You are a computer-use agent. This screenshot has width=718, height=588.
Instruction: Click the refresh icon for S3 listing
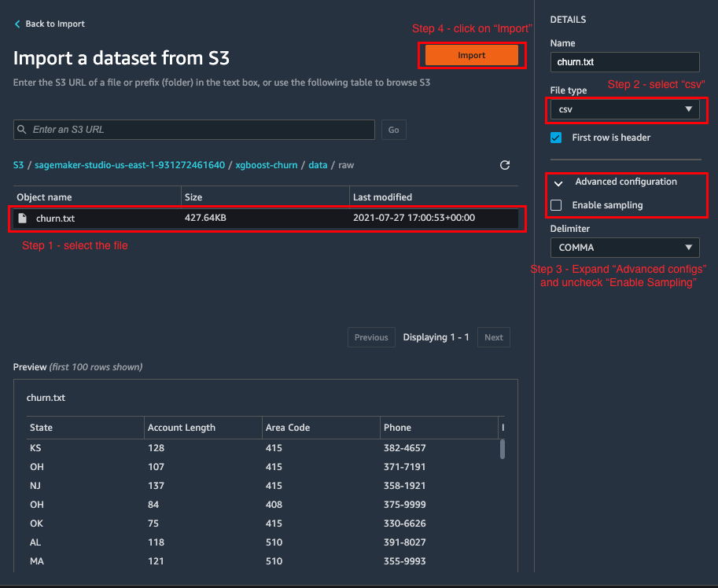coord(505,165)
